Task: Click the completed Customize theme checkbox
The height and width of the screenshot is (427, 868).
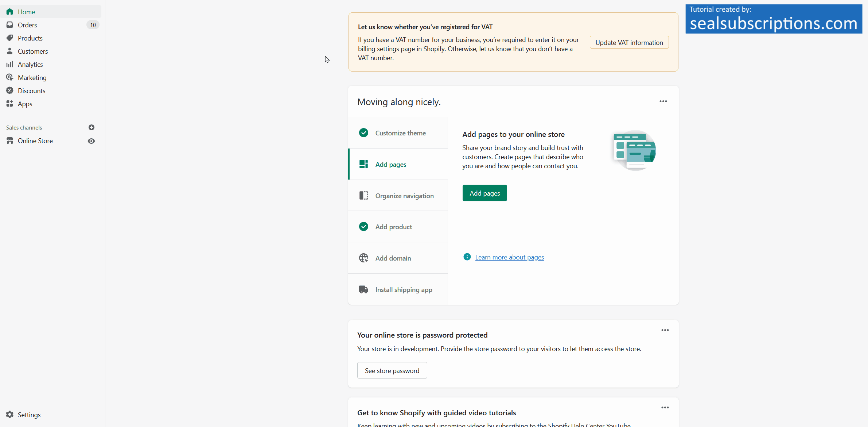Action: [x=364, y=132]
